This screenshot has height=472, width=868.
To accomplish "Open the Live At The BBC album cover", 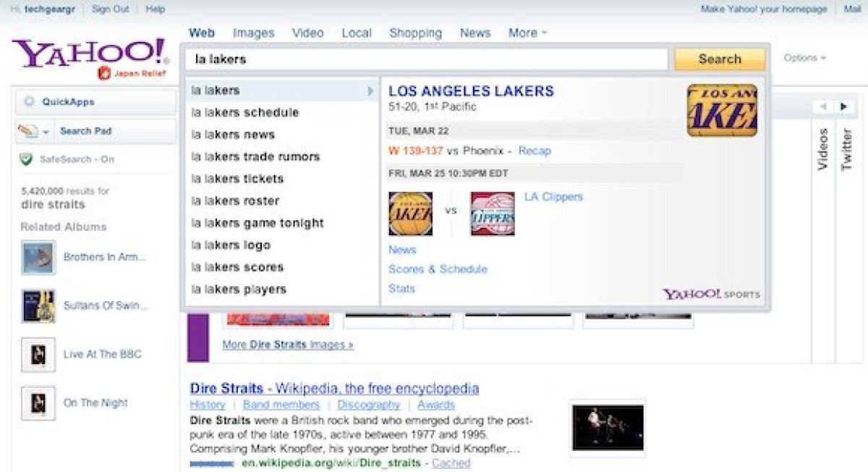I will pyautogui.click(x=38, y=355).
